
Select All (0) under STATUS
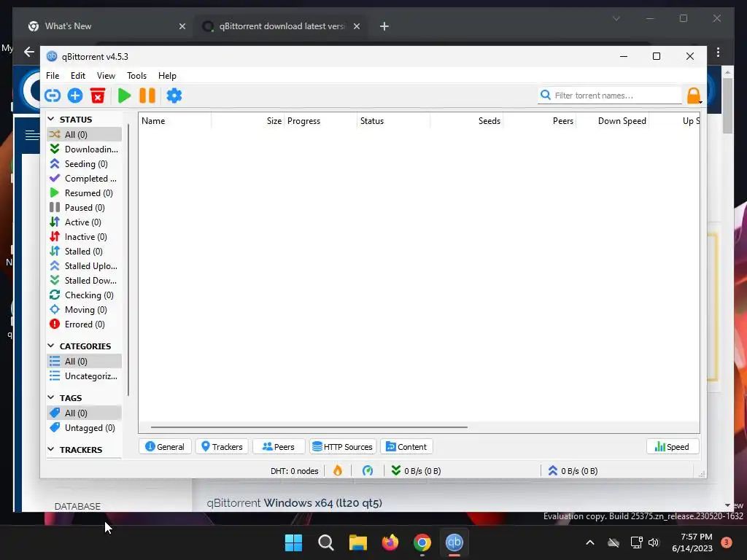click(85, 134)
